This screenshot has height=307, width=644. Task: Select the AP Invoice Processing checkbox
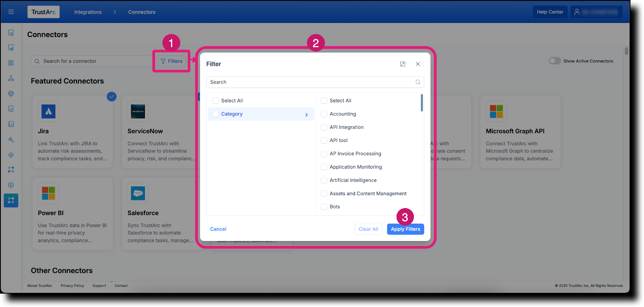coord(324,154)
